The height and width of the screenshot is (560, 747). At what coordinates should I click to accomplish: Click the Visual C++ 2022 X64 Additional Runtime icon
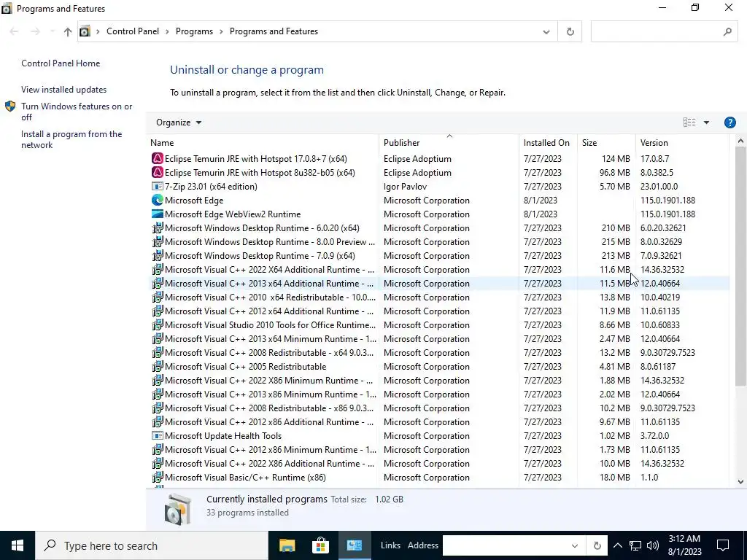pyautogui.click(x=158, y=269)
